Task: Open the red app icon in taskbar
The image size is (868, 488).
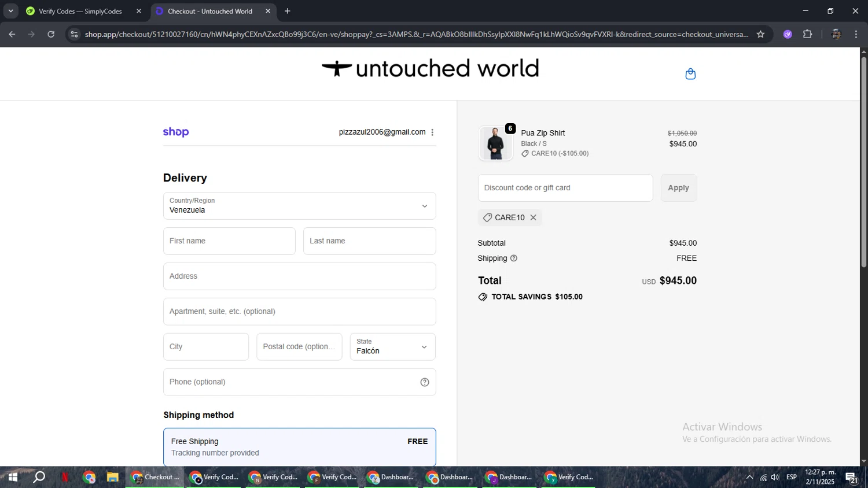Action: pyautogui.click(x=65, y=478)
